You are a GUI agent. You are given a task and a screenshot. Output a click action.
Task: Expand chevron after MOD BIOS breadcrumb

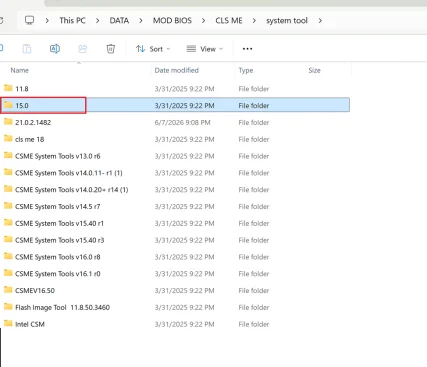(x=203, y=21)
